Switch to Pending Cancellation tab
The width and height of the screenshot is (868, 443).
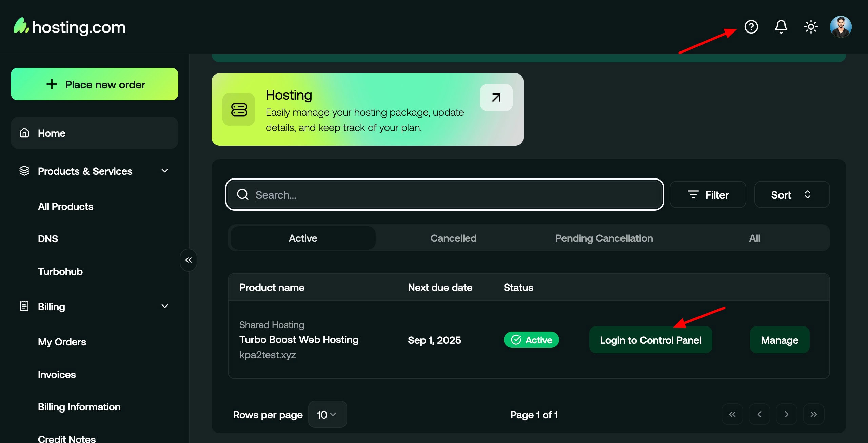(604, 238)
